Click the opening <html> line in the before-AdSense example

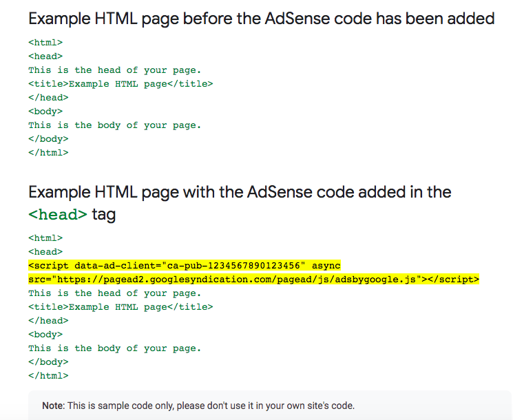45,43
